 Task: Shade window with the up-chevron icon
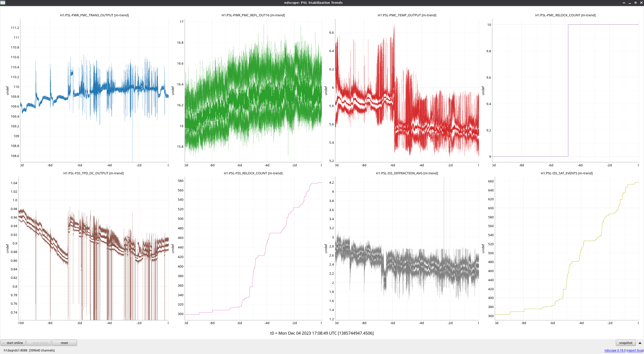624,3
